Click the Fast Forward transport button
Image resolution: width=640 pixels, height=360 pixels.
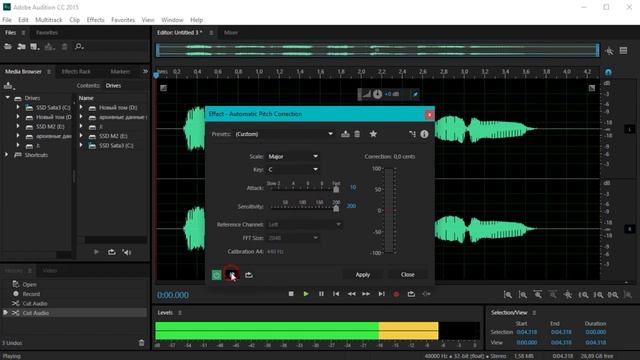366,294
